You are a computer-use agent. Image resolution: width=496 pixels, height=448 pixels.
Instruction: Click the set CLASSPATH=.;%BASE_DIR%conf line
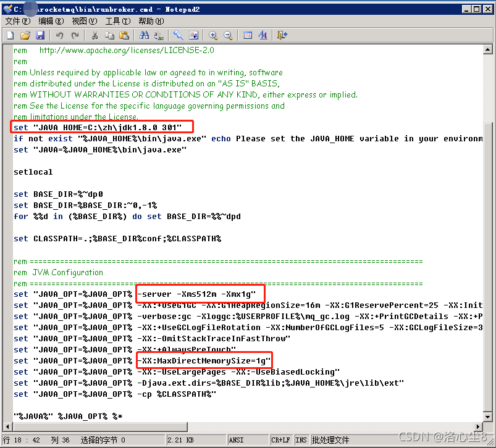pyautogui.click(x=117, y=239)
